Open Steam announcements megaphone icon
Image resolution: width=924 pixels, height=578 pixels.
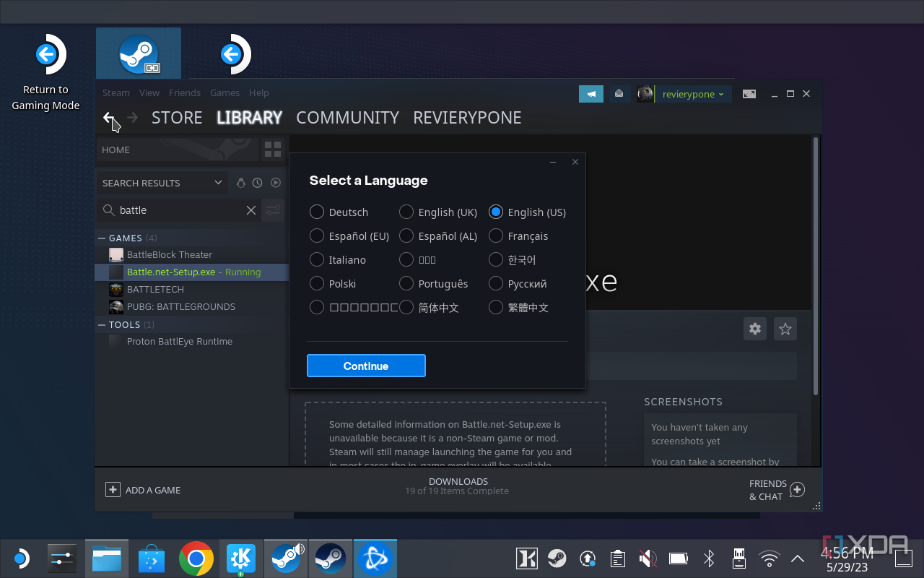591,94
